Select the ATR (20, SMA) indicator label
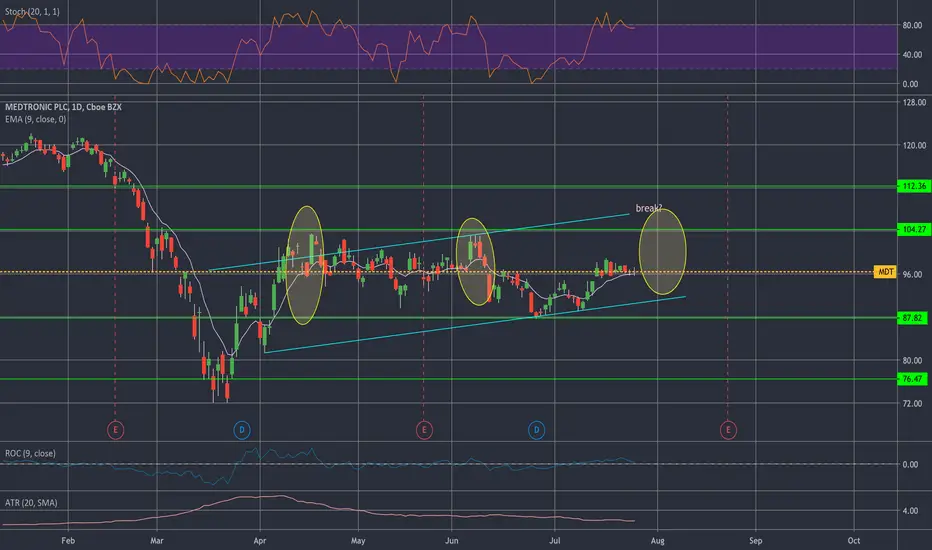This screenshot has width=932, height=550. pyautogui.click(x=31, y=502)
